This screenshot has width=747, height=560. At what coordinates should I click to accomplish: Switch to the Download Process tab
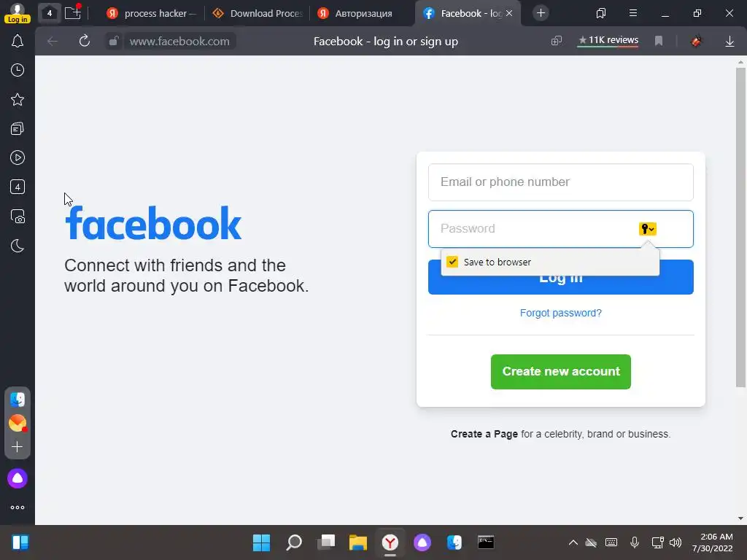click(258, 13)
